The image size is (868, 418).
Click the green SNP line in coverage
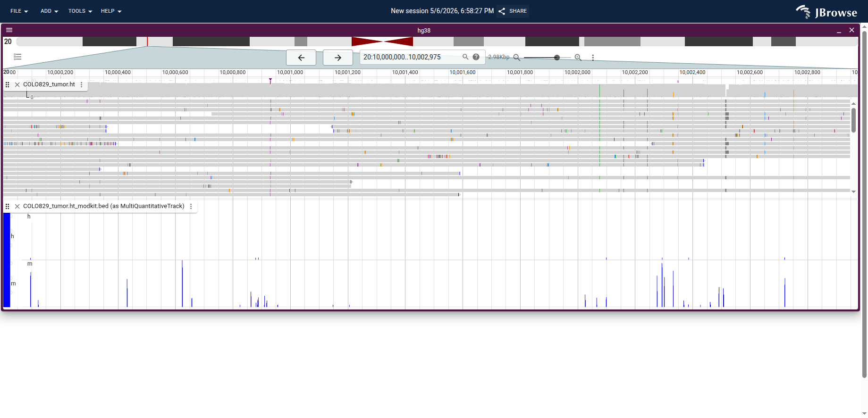[599, 91]
